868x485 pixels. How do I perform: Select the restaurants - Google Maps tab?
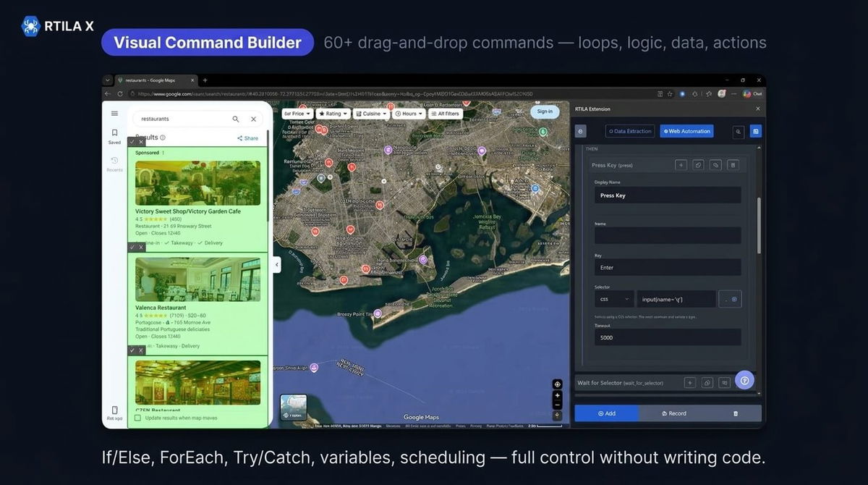pos(155,80)
